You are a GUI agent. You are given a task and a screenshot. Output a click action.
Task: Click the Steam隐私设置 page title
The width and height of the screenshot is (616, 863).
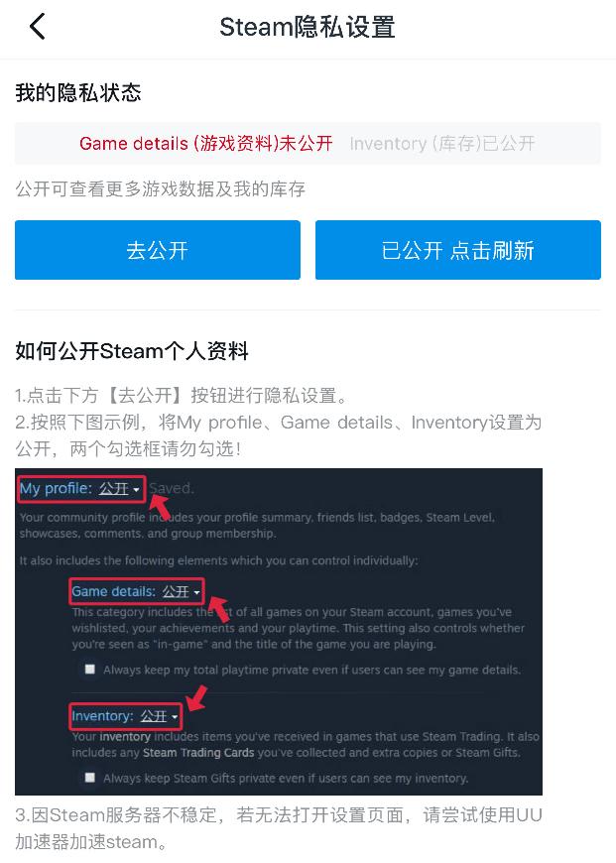pos(308,27)
